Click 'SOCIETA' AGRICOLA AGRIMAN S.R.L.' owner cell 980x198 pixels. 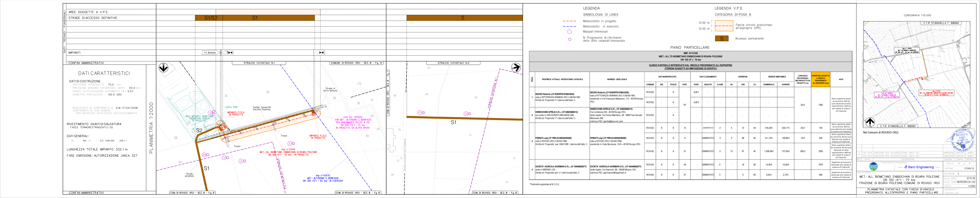coord(562,170)
